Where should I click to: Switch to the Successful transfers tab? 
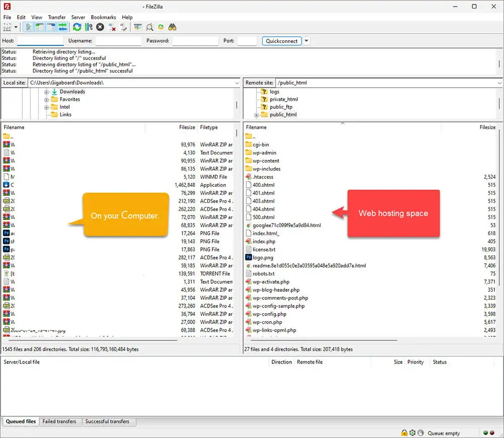[107, 421]
